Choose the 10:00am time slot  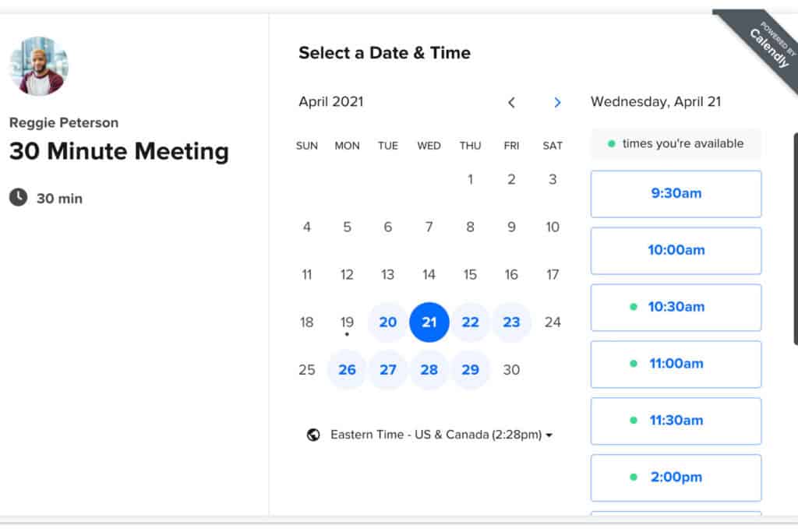coord(676,251)
